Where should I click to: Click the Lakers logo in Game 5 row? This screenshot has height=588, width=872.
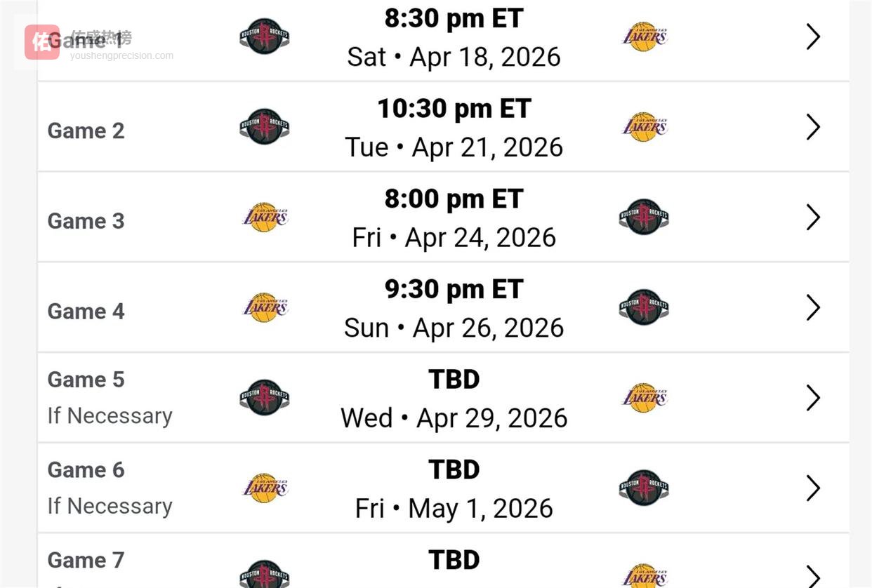(x=645, y=398)
